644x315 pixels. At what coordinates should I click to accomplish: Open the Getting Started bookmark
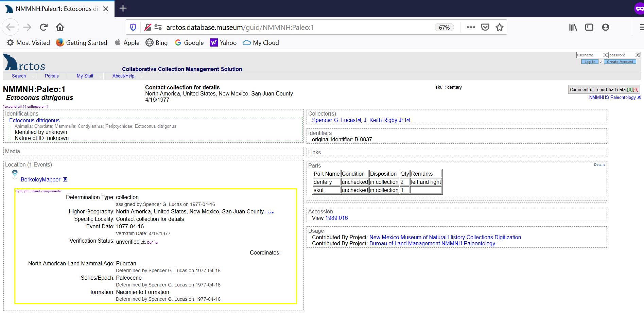coord(82,43)
